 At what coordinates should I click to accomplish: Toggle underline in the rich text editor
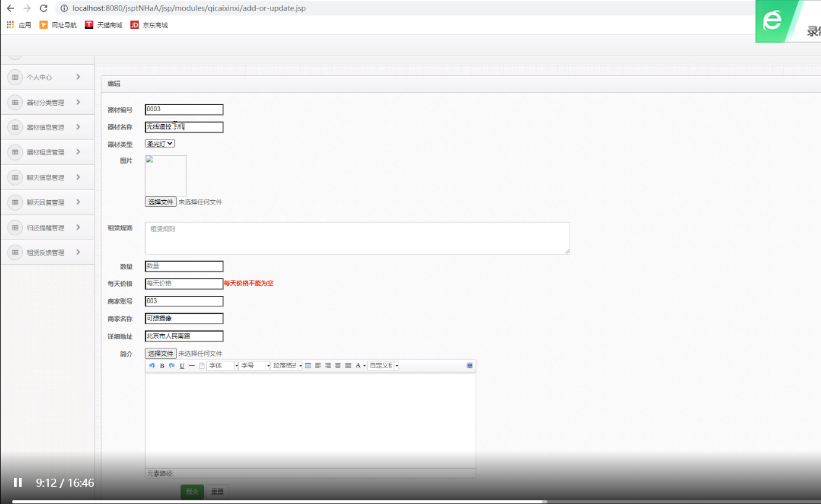[182, 366]
